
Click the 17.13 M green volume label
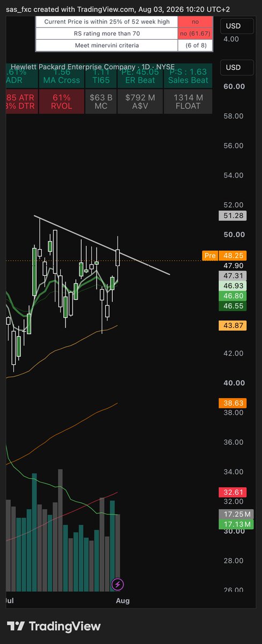(x=235, y=524)
